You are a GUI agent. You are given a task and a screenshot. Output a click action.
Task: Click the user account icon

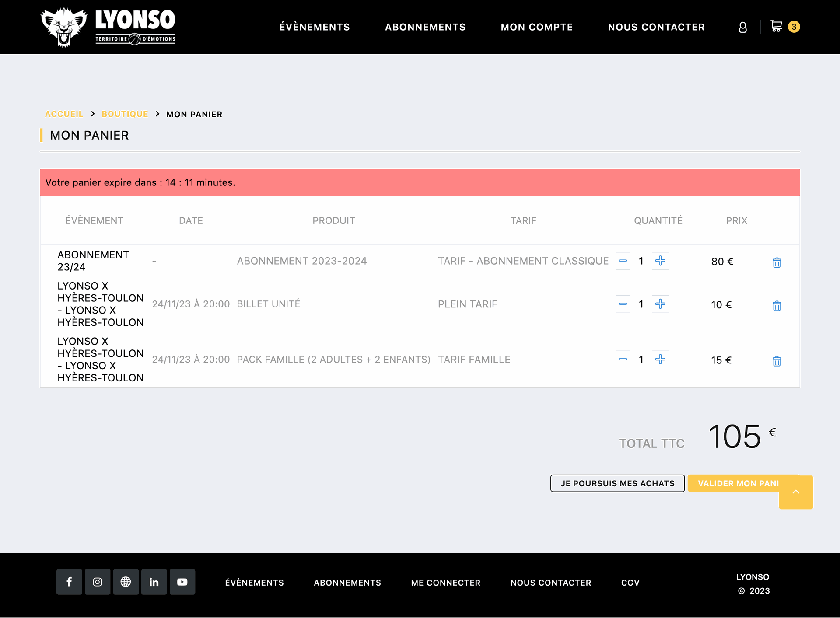point(742,28)
